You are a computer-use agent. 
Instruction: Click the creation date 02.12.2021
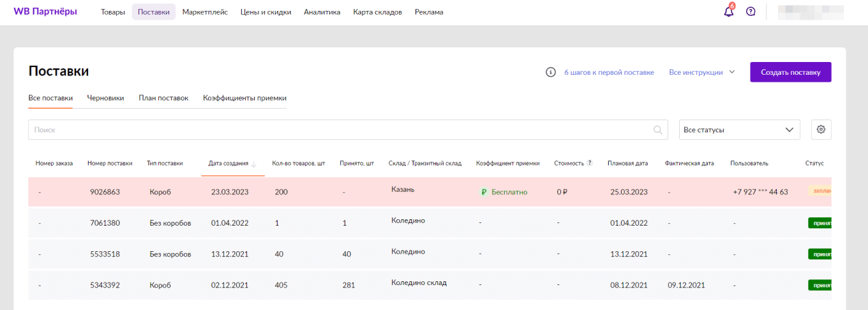pyautogui.click(x=230, y=285)
